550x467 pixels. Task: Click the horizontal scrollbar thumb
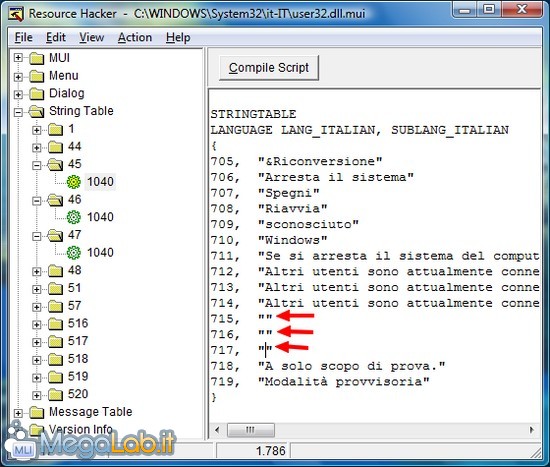tap(251, 430)
